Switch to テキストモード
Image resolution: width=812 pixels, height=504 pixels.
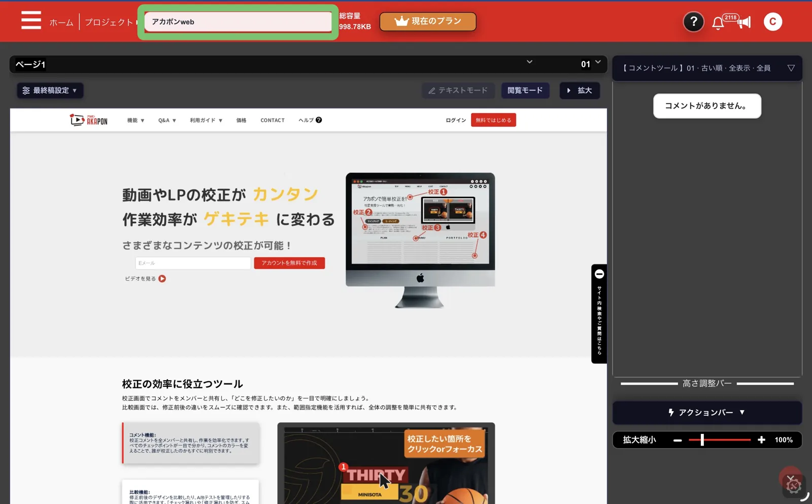458,90
